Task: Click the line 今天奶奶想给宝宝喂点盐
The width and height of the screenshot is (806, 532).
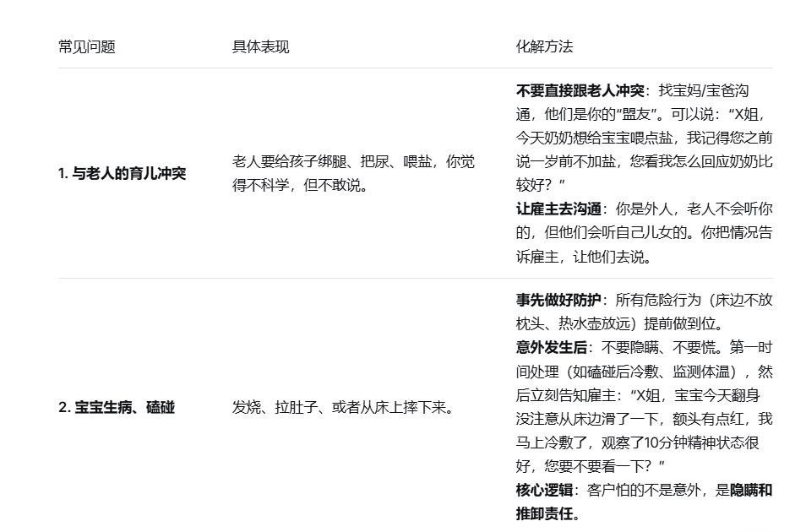Action: 594,138
